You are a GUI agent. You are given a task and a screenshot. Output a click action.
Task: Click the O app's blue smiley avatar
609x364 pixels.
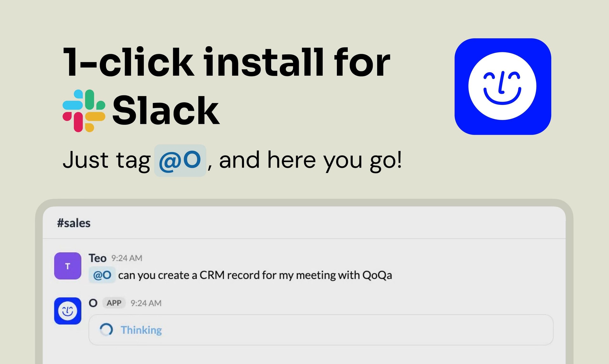pos(68,311)
